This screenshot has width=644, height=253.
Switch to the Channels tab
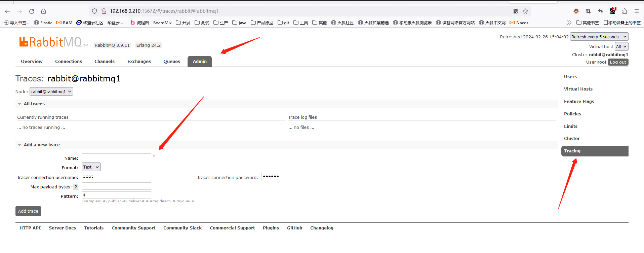coord(105,61)
